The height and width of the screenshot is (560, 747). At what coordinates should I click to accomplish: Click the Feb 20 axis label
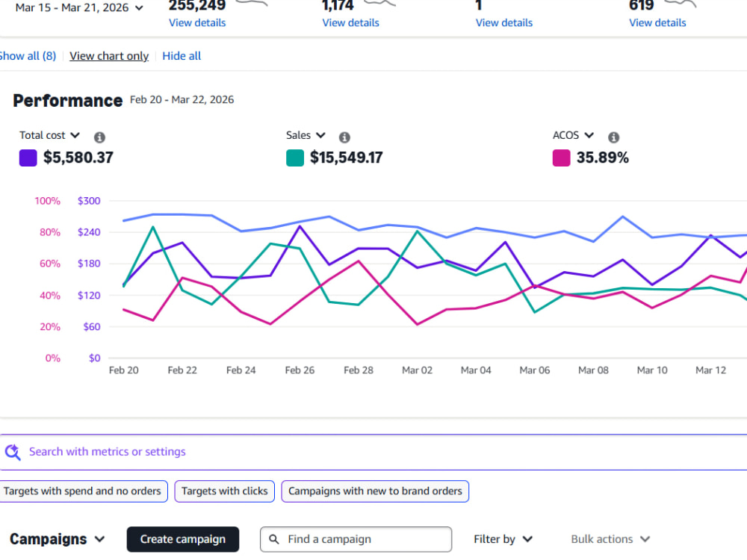point(123,370)
